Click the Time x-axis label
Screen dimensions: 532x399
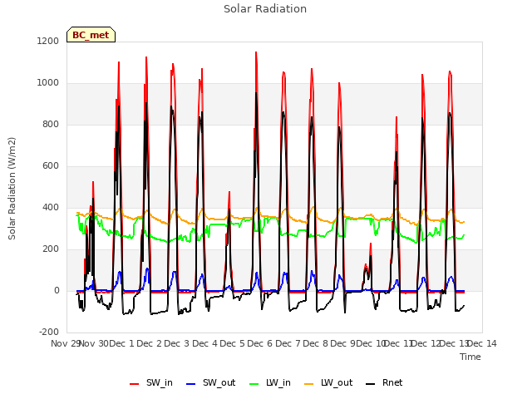pos(470,357)
